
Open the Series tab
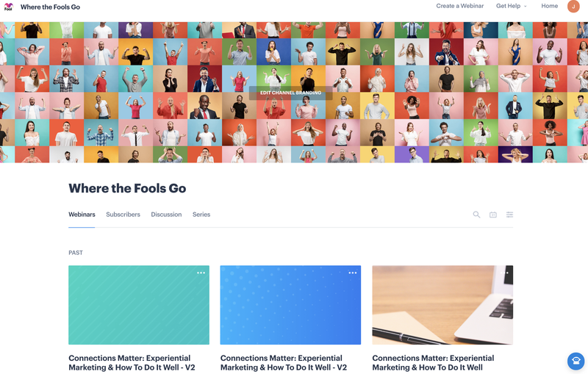tap(201, 215)
